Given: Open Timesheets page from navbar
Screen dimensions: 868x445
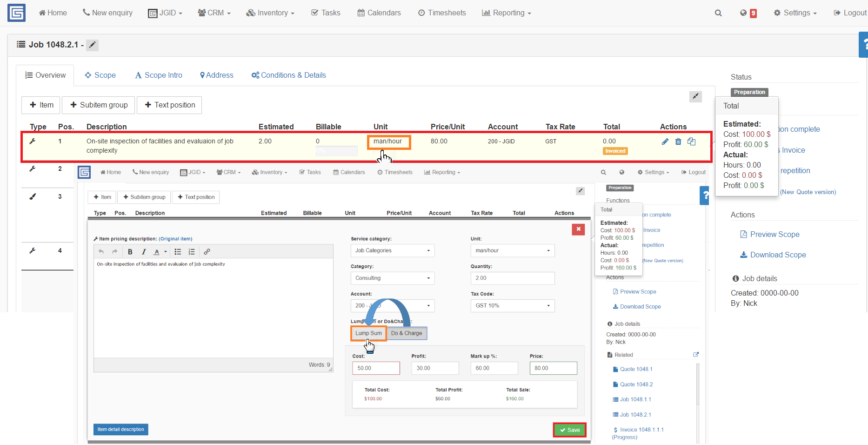Looking at the screenshot, I should click(x=442, y=13).
